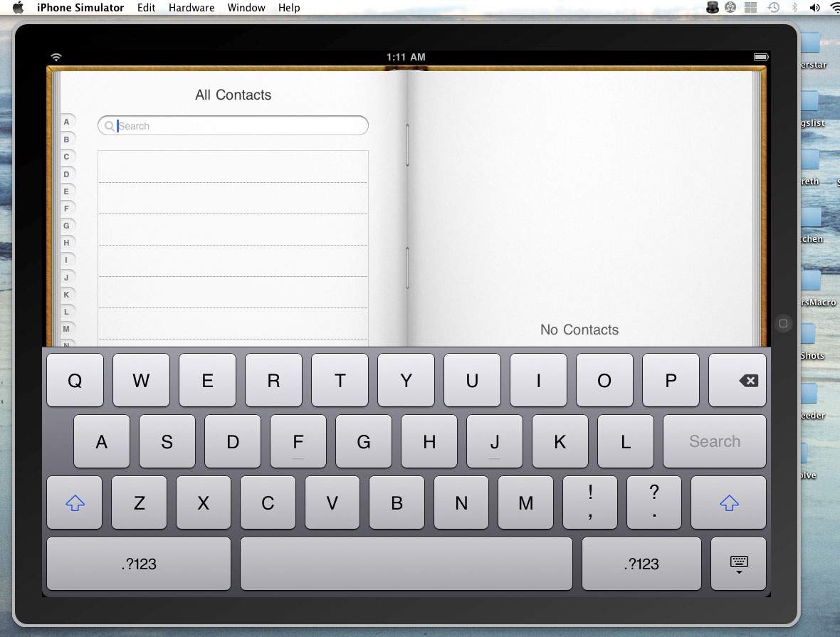
Task: Tap the G key on the keyboard
Action: click(364, 441)
